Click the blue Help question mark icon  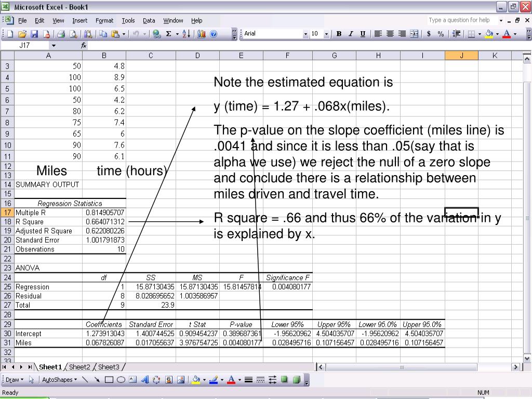pos(214,34)
